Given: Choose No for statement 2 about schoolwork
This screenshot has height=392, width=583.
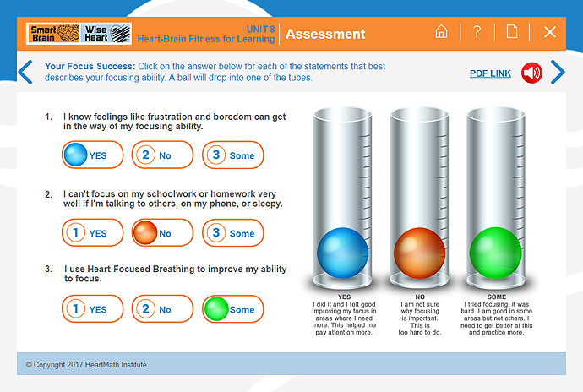Looking at the screenshot, I should point(162,232).
